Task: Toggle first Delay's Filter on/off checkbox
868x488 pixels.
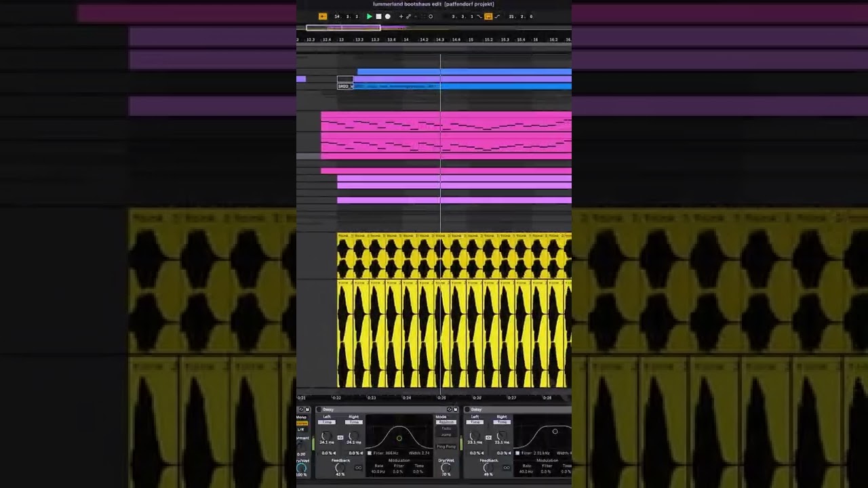Action: 370,453
